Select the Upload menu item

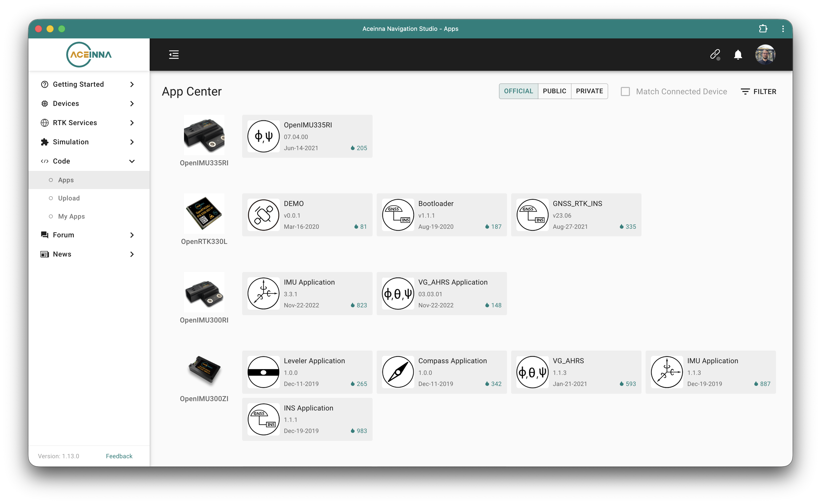pyautogui.click(x=69, y=198)
